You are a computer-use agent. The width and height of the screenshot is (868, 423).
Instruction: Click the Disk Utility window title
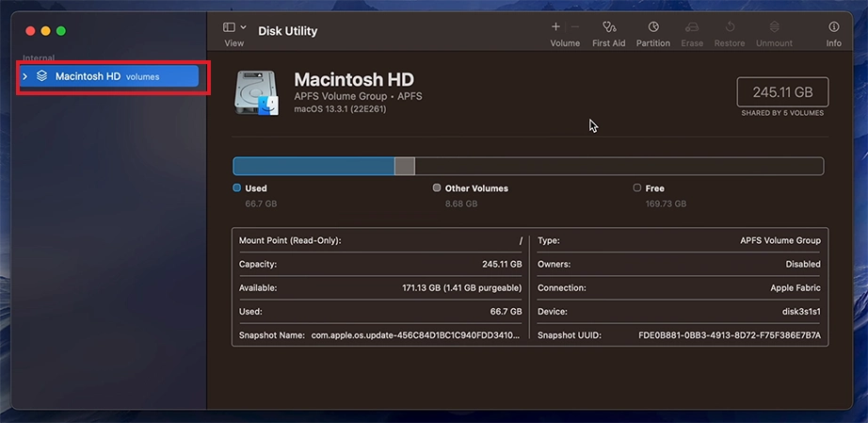pos(288,31)
